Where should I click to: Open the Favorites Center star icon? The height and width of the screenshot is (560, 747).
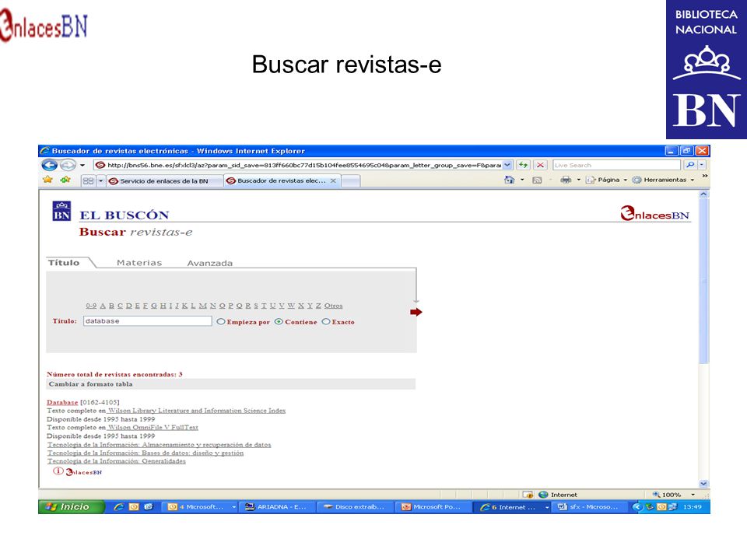(x=47, y=180)
